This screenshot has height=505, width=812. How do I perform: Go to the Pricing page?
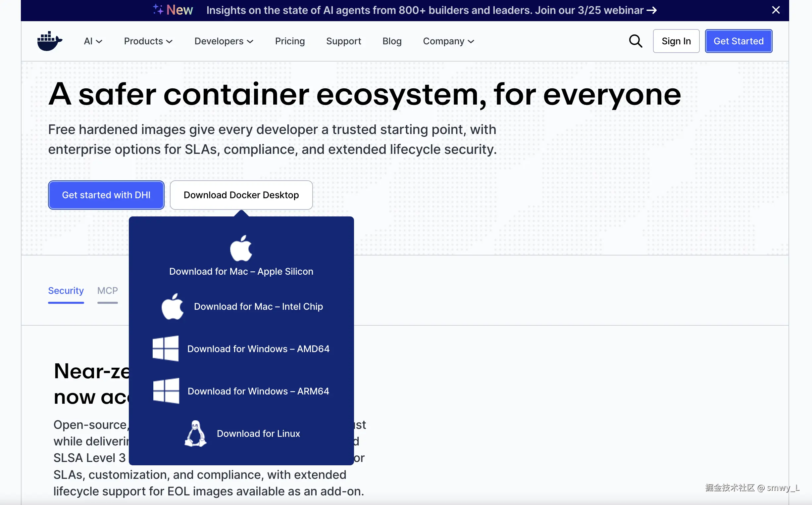[x=290, y=41]
